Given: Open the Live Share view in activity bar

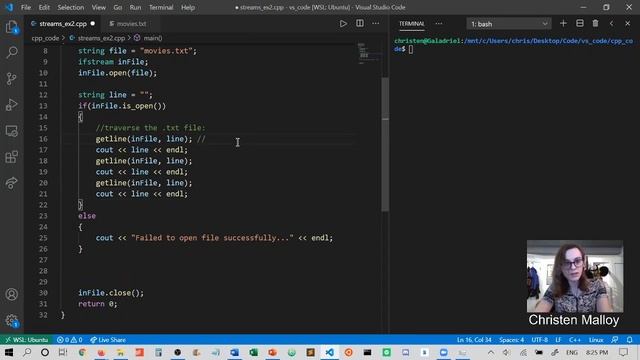Looking at the screenshot, I should pos(12,183).
